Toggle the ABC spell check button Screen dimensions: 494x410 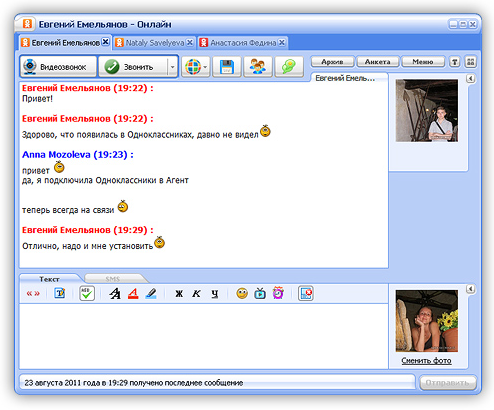pyautogui.click(x=87, y=293)
